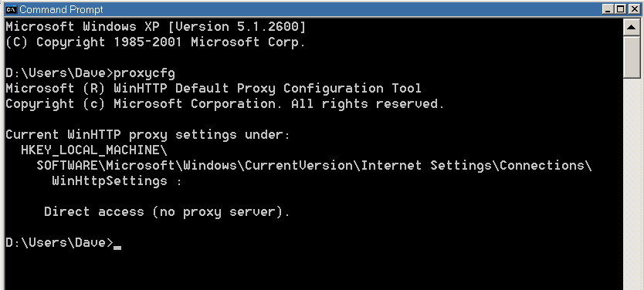Click the typed proxycfg command text
Screen dimensions: 644x290
(144, 74)
